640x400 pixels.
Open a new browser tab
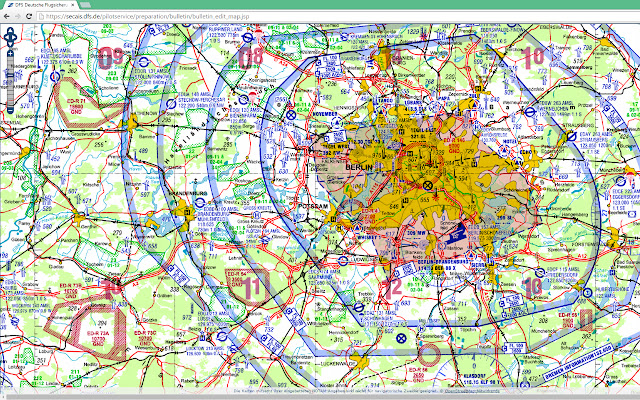[85, 5]
